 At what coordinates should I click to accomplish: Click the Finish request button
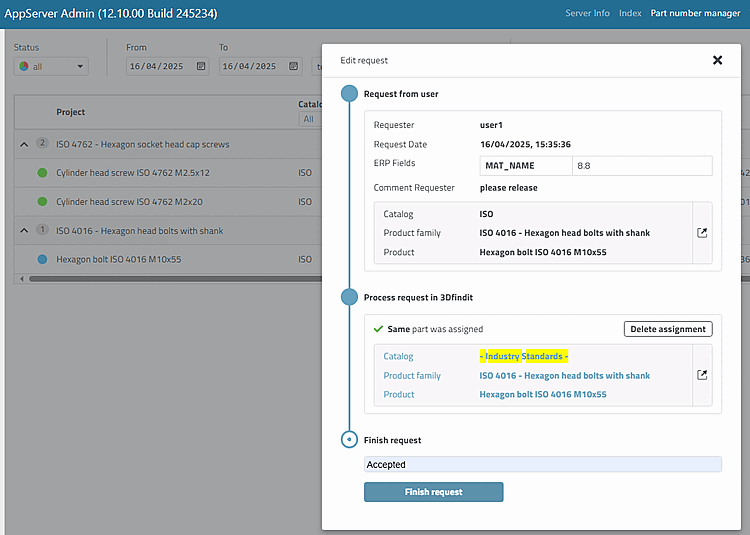tap(433, 492)
